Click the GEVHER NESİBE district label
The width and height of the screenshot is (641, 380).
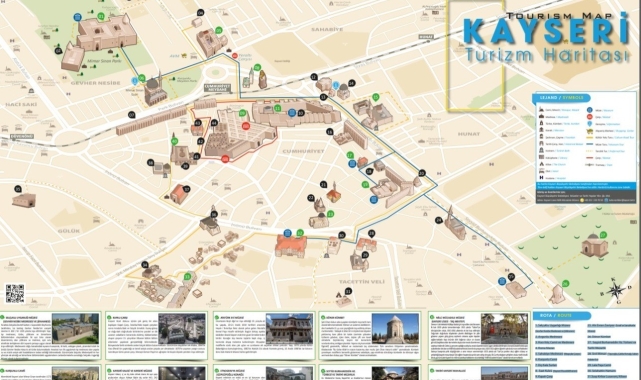[96, 83]
